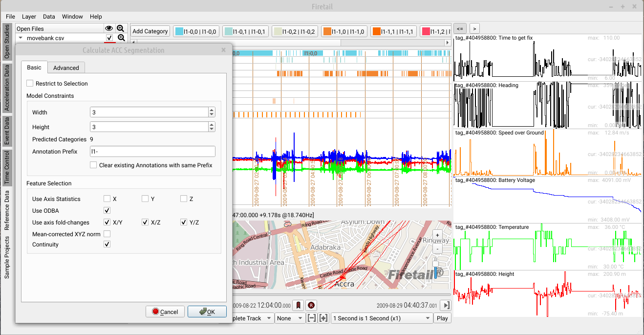Check Clear existing Annotations with same Prefix
The image size is (644, 335).
click(93, 165)
